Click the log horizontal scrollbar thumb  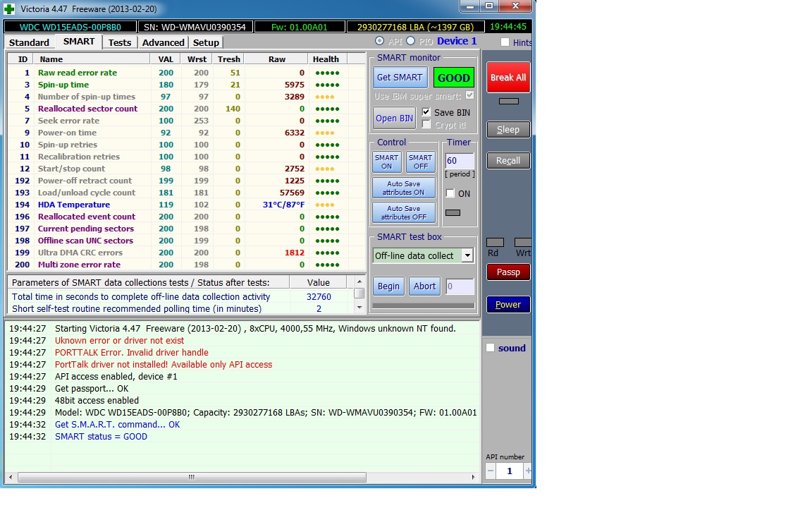tap(192, 477)
